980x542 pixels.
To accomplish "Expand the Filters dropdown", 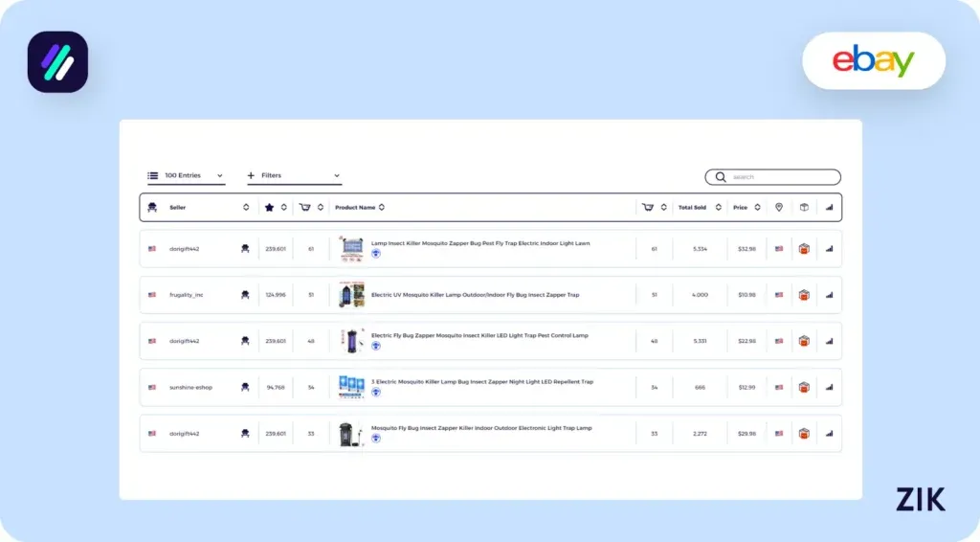I will point(294,176).
